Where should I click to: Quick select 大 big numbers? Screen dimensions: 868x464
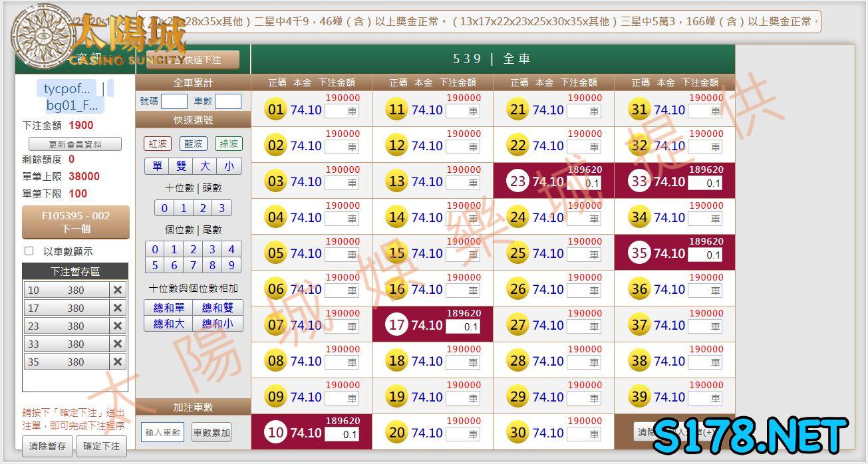pyautogui.click(x=205, y=166)
